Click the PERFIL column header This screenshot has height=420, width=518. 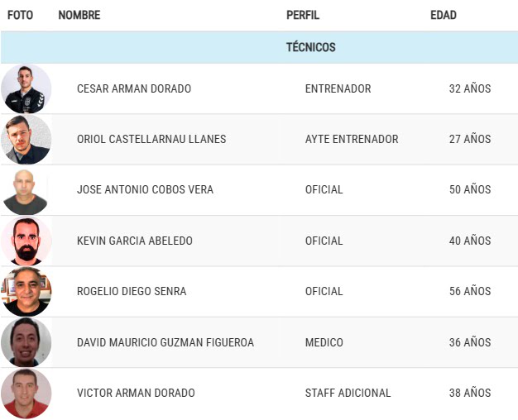[x=303, y=15]
